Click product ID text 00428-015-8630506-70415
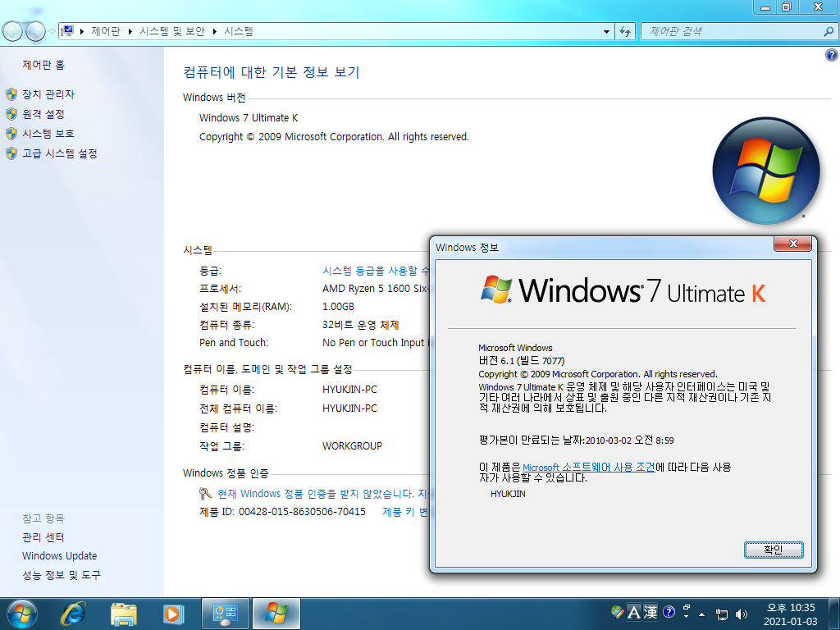Viewport: 840px width, 630px height. 302,512
